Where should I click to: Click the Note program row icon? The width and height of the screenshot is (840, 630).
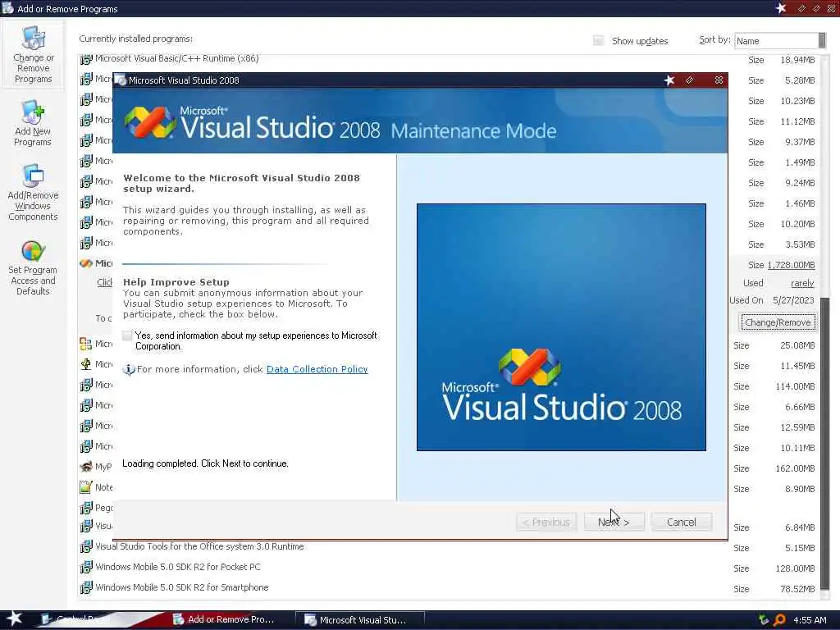[x=85, y=487]
